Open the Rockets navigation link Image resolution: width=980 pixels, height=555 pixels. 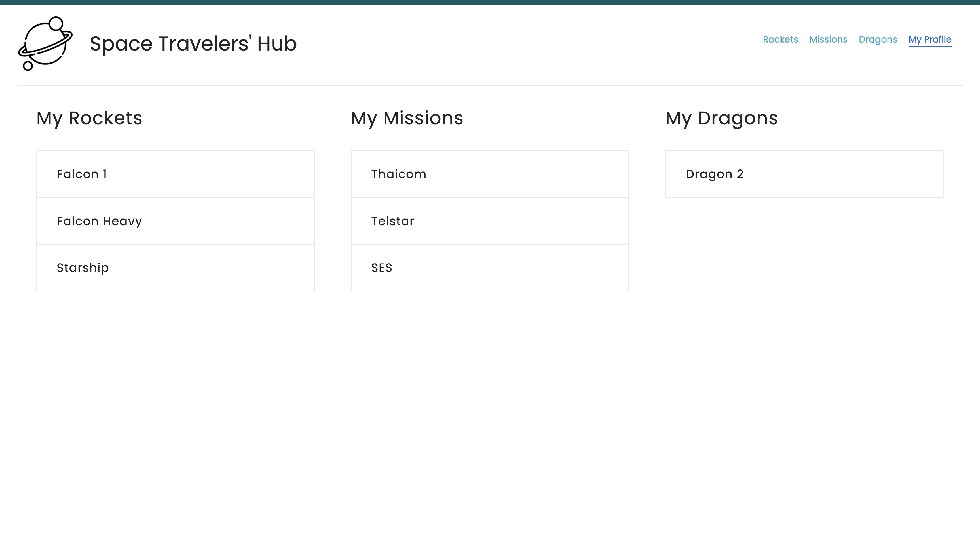[x=780, y=40]
